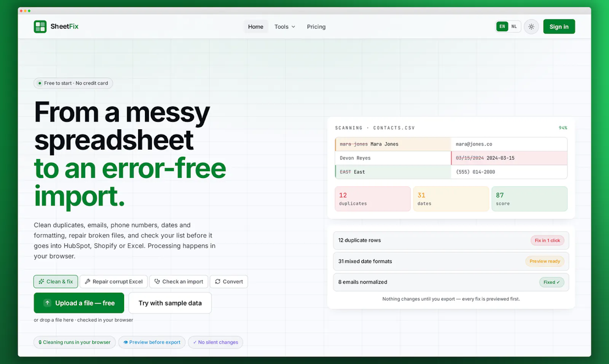Click the Fixed badge
This screenshot has width=609, height=364.
pyautogui.click(x=552, y=282)
